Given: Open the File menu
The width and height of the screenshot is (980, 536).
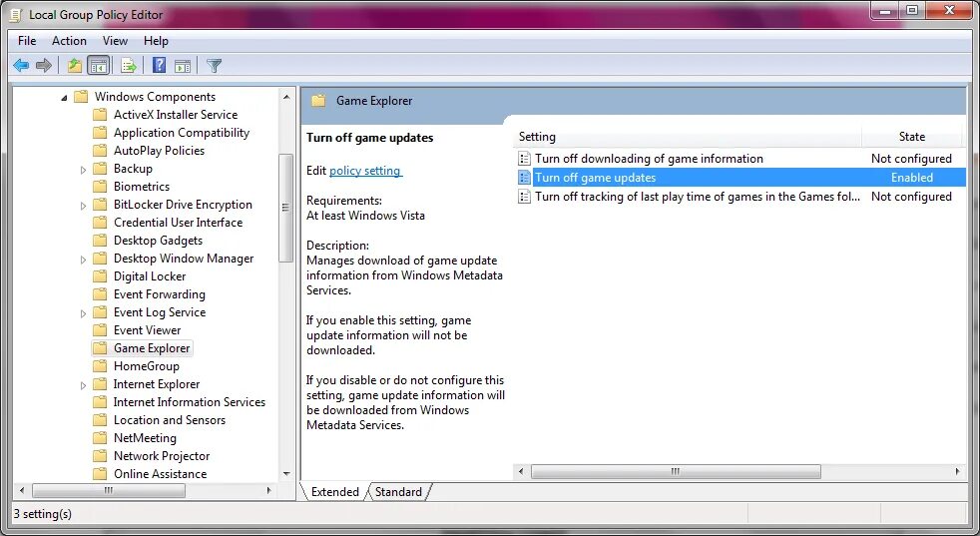Looking at the screenshot, I should (27, 41).
